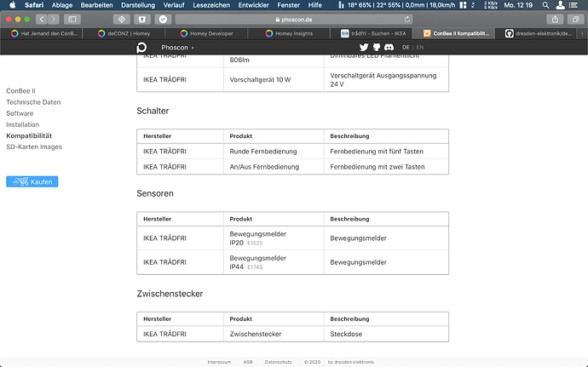This screenshot has height=367, width=588.
Task: Open Datenschutz footer link
Action: pos(278,362)
